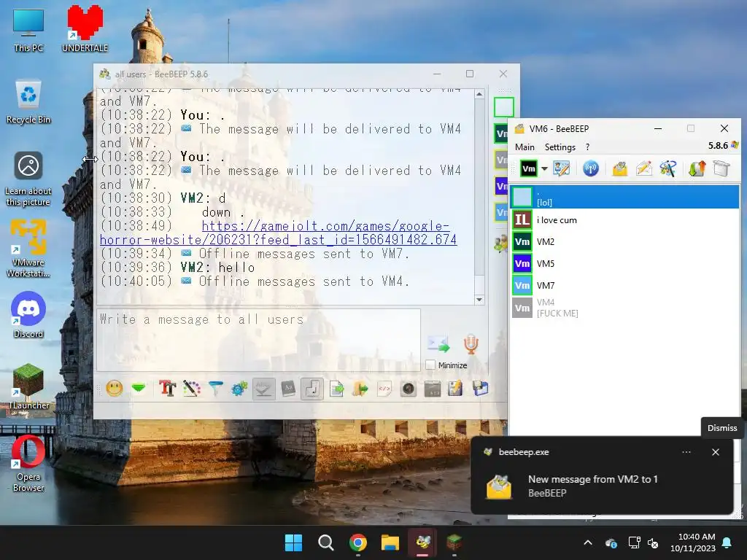Select the Opera Browser desktop shortcut

coord(28,463)
